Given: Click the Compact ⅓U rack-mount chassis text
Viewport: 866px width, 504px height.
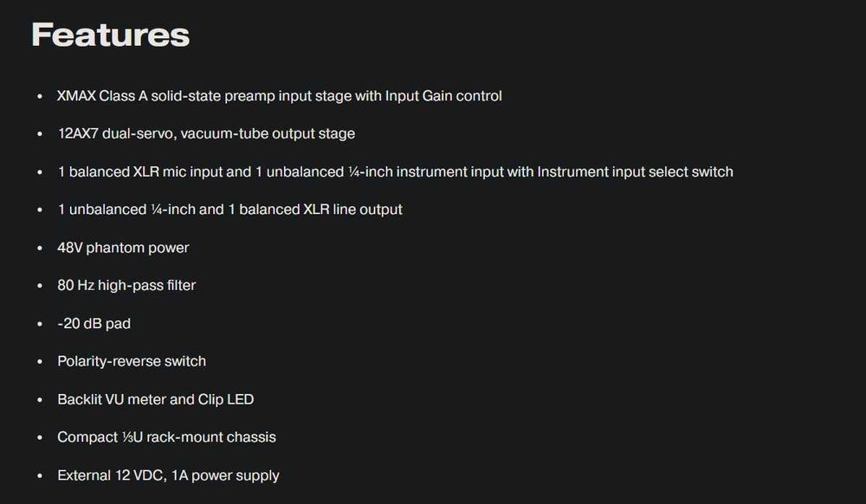Looking at the screenshot, I should tap(166, 437).
